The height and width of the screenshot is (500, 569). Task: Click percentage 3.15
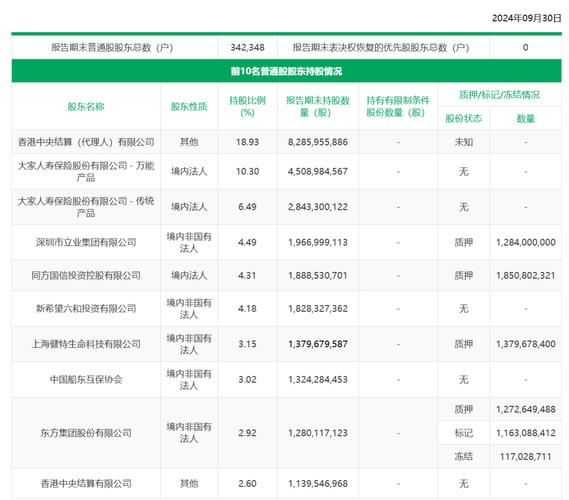[247, 344]
